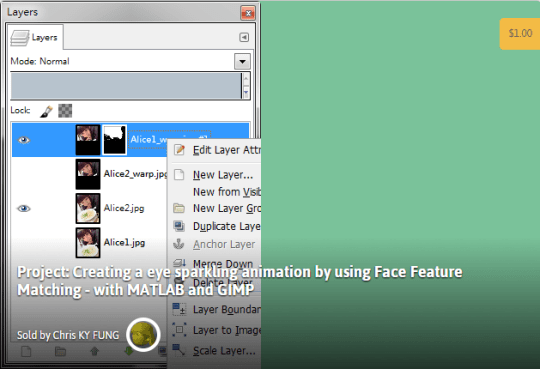Open the tab configuration arrow button
The width and height of the screenshot is (540, 369).
[x=244, y=37]
